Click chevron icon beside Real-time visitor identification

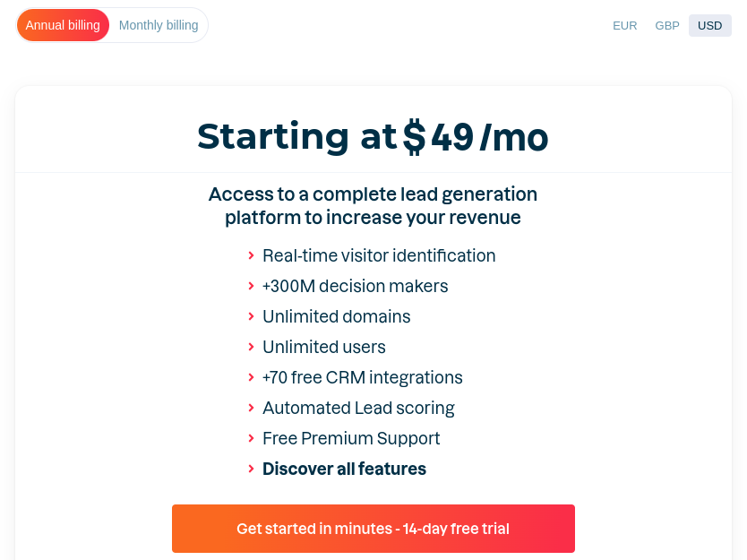[x=251, y=256]
